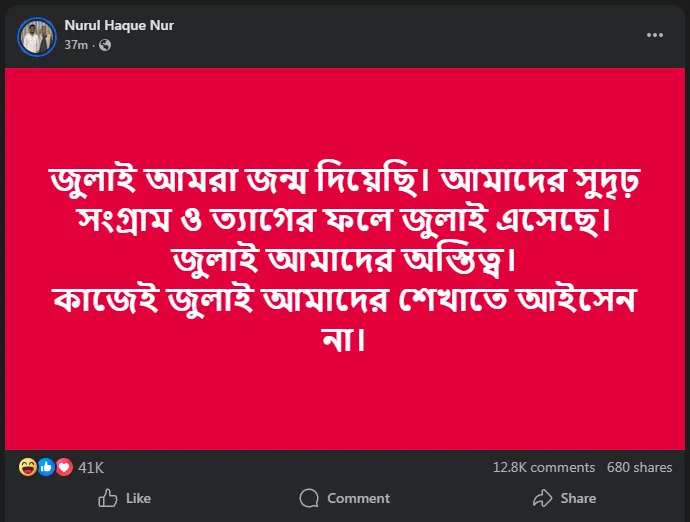Click the first line of Bengali post text
Screen dimensions: 690x522
click(x=345, y=183)
